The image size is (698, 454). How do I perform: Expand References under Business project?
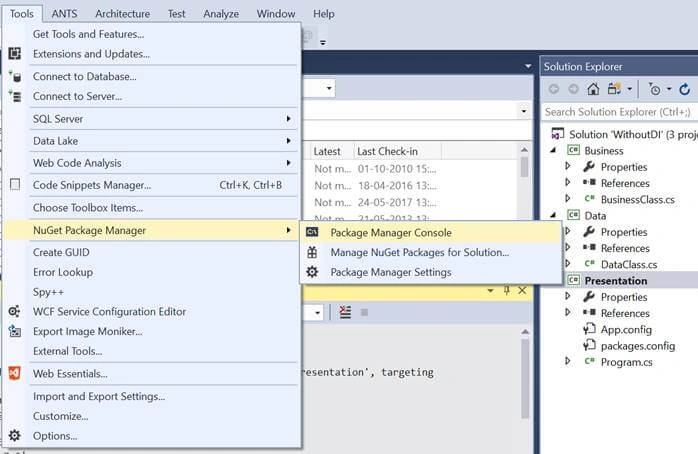point(568,182)
